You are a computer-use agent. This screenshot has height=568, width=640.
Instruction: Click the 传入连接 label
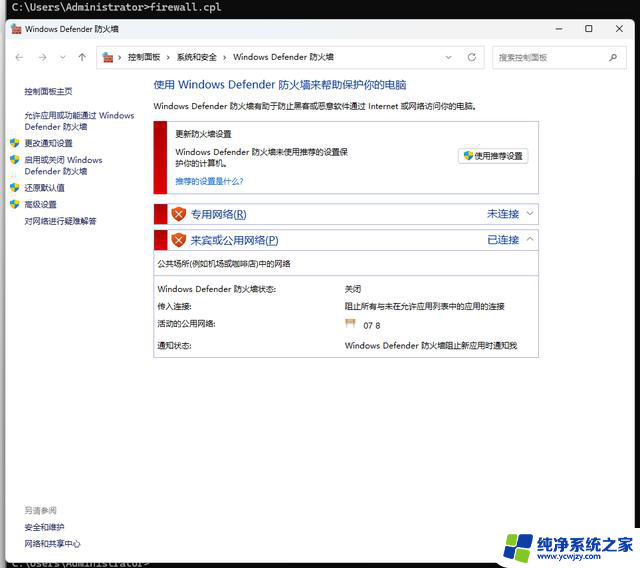(x=174, y=306)
